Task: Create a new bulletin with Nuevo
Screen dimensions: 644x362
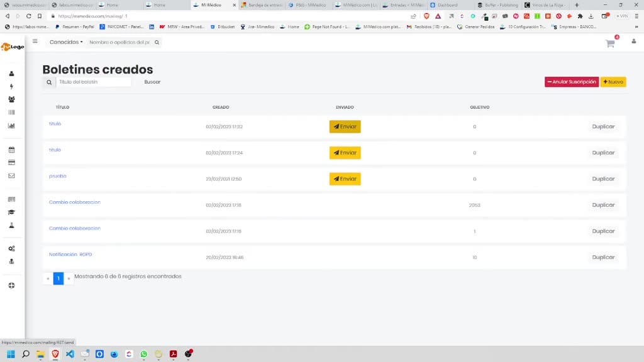Action: [613, 82]
